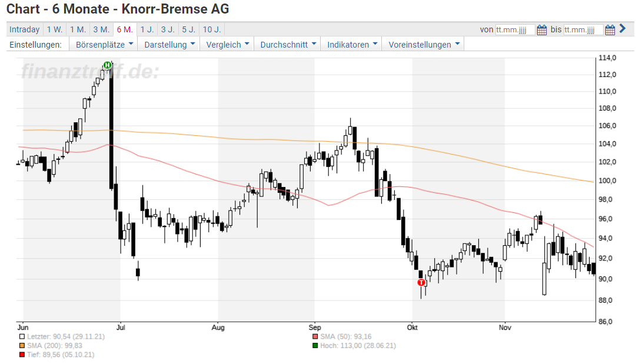Click the white Letzter legend swatch
639x364 pixels.
[22, 337]
